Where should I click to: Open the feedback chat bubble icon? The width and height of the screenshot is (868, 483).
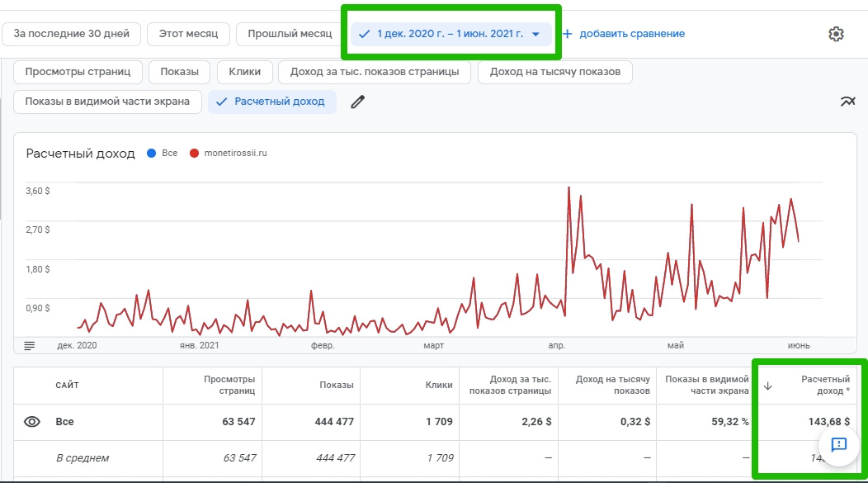pyautogui.click(x=838, y=445)
